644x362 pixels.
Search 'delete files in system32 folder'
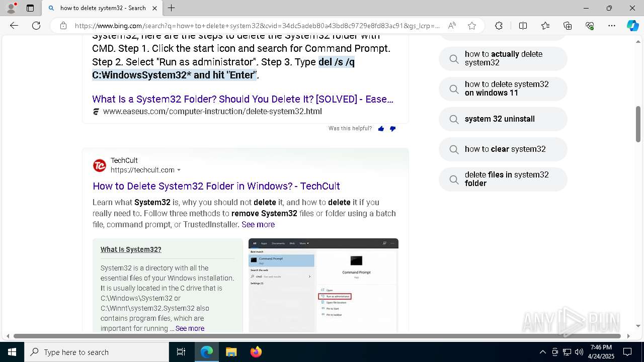coord(503,179)
